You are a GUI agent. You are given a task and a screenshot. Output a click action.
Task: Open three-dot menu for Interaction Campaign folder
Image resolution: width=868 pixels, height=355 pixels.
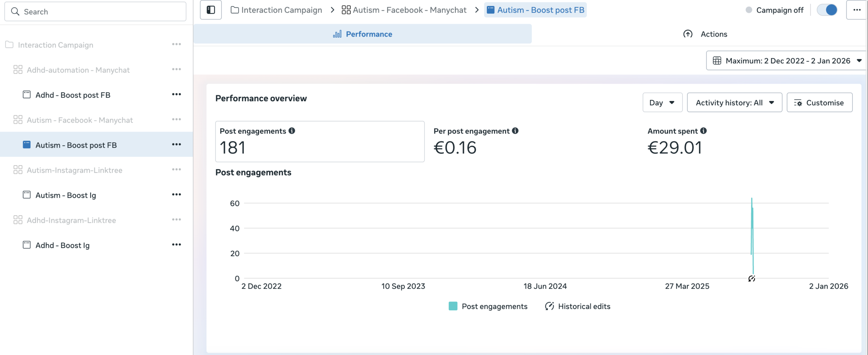(176, 44)
